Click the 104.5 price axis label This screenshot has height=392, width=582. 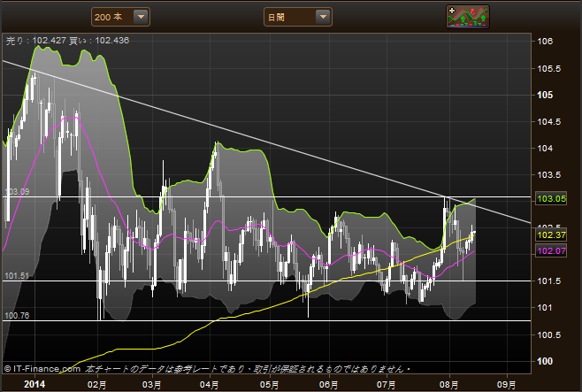[x=549, y=122]
